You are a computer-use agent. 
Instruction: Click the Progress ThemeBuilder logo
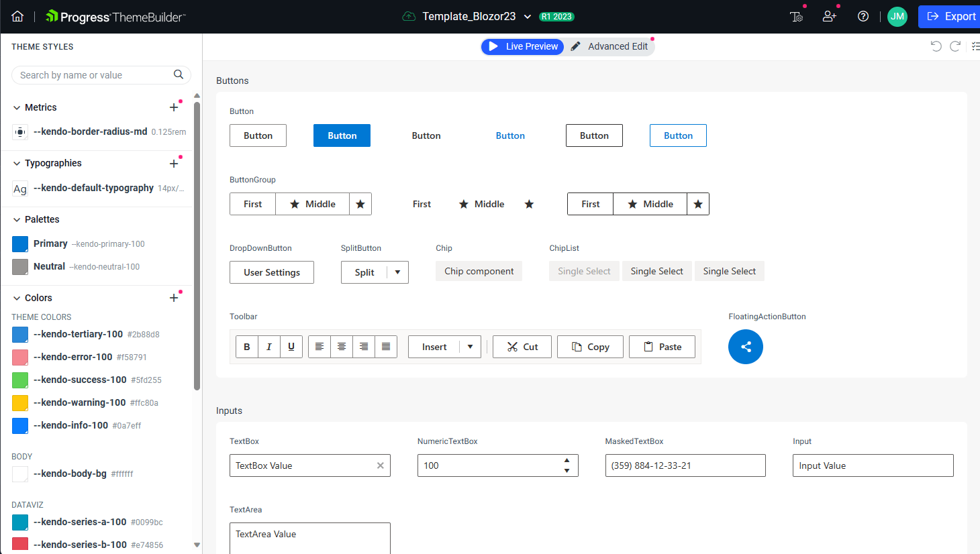[115, 16]
